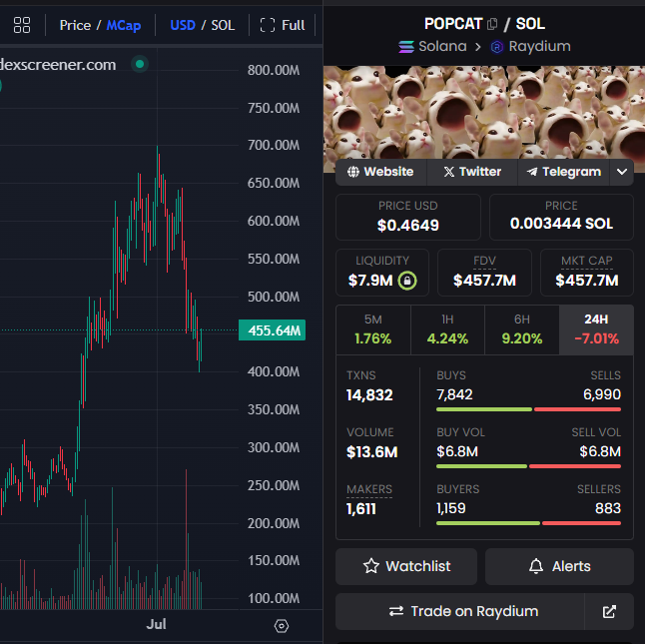This screenshot has height=644, width=645.
Task: Click the liquidity lock icon
Action: pos(407,281)
